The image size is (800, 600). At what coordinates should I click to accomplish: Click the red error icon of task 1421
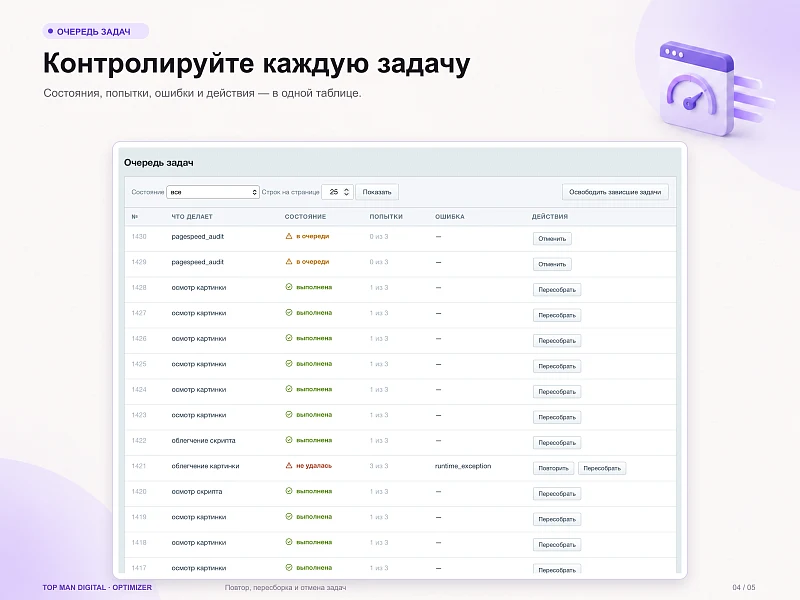(289, 466)
